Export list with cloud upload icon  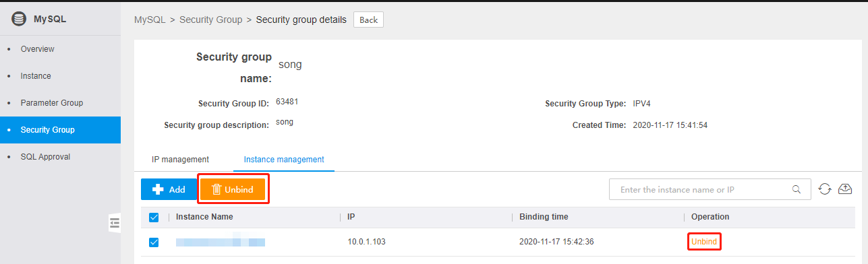pos(845,189)
